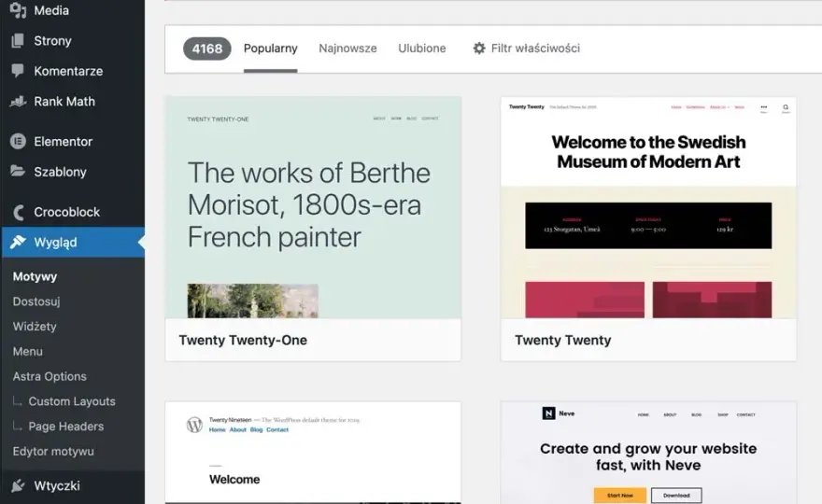
Task: Click the WordPress logo in Twenty Nineteen preview
Action: [194, 425]
